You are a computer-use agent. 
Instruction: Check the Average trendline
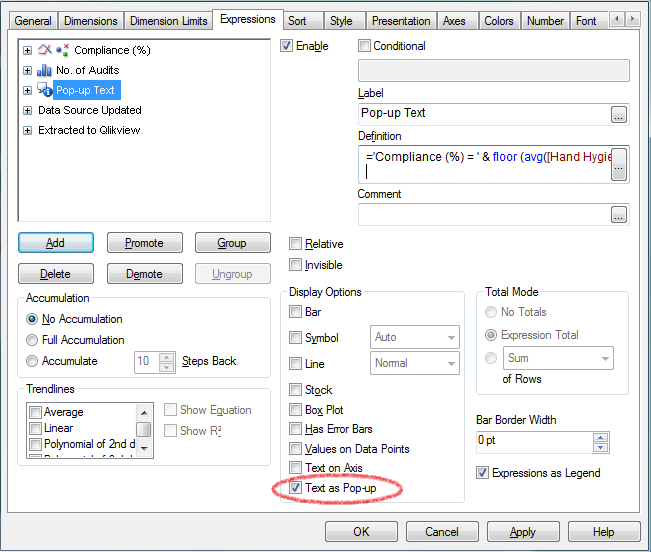(x=36, y=412)
